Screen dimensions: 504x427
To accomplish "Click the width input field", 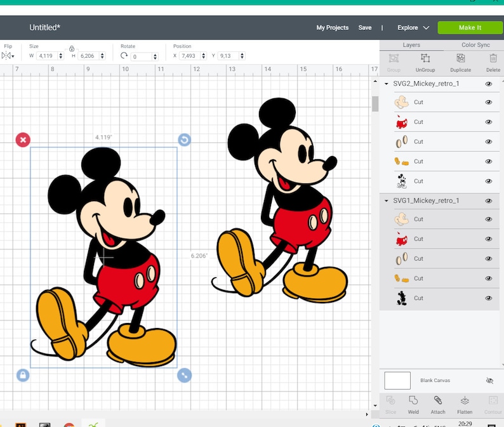I will [x=47, y=56].
